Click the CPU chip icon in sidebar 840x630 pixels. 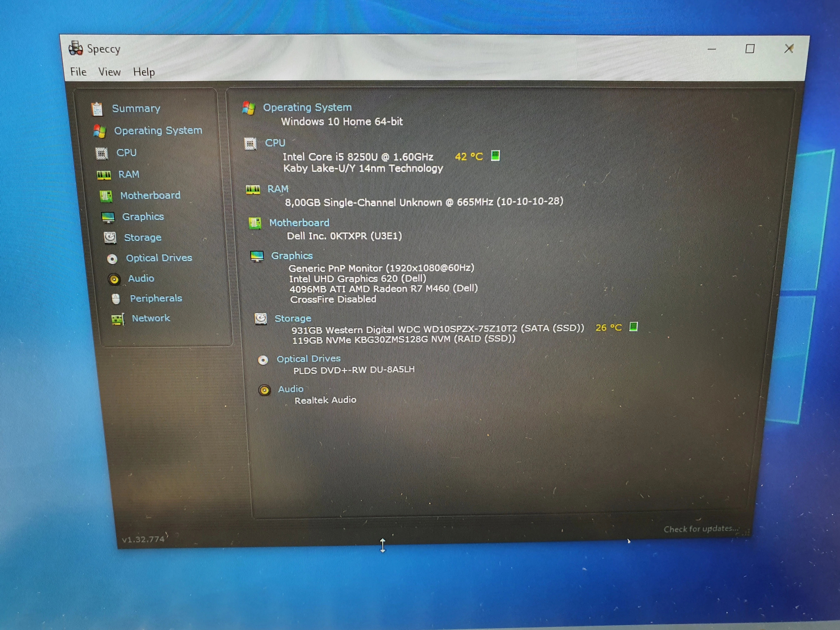point(101,153)
